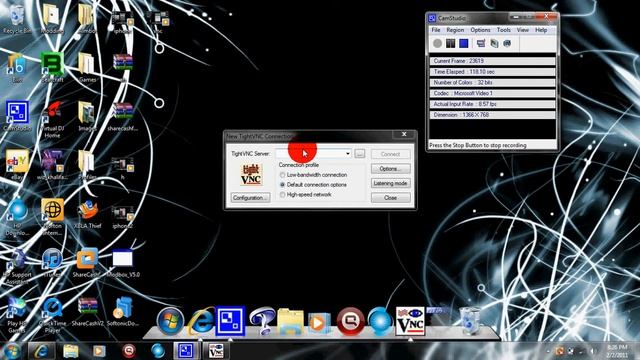Screen dimensions: 640x360
Task: Expand the TightVNC Server dropdown arrow
Action: pyautogui.click(x=348, y=153)
